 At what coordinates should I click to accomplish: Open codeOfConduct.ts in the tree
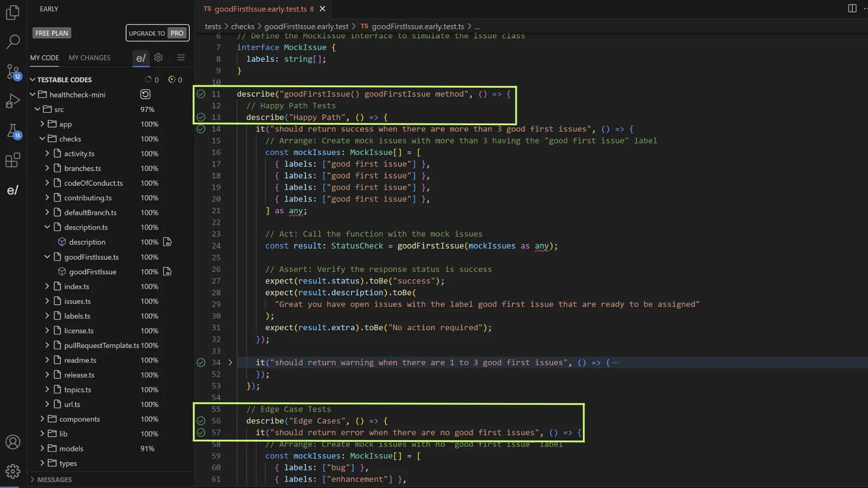[x=93, y=183]
